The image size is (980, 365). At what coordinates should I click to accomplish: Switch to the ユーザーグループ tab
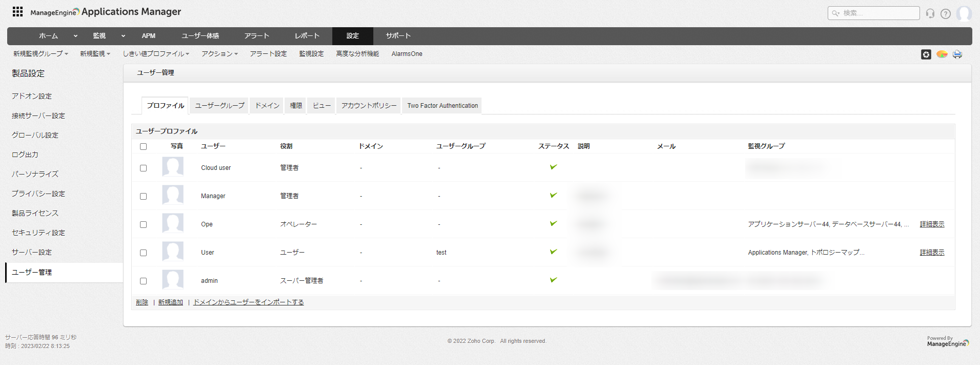tap(219, 106)
